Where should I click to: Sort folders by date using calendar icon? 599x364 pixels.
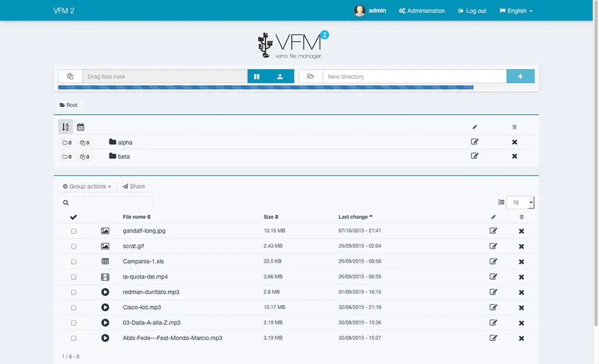pyautogui.click(x=81, y=127)
